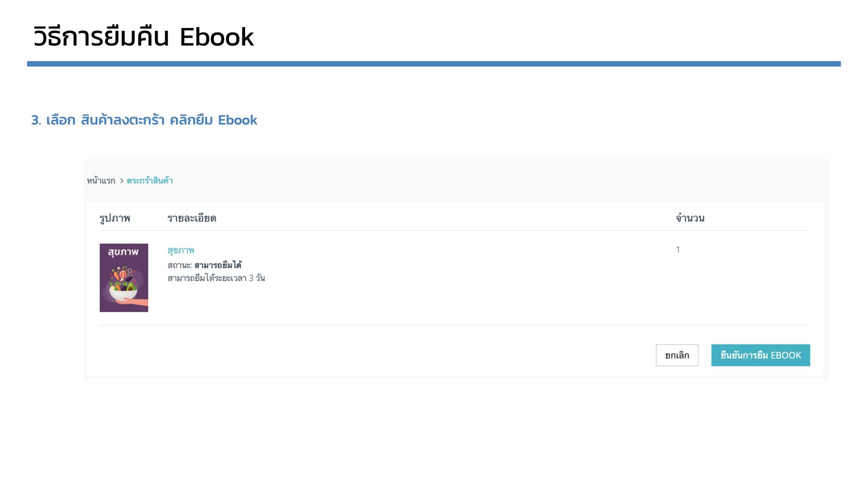Click the step 3 heading text
This screenshot has height=488, width=868.
click(x=144, y=120)
